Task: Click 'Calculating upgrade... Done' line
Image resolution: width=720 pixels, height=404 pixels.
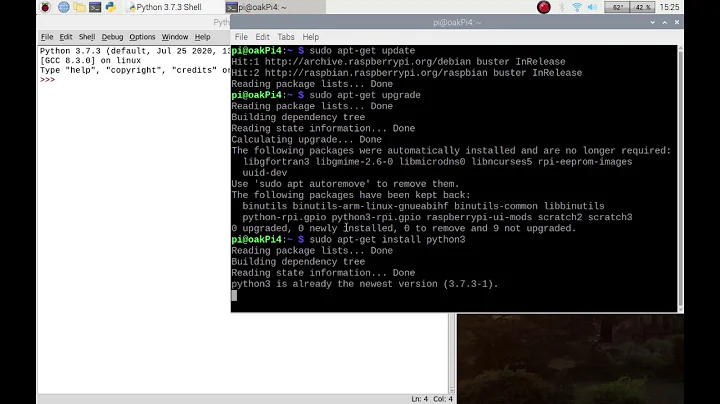Action: [x=306, y=140]
